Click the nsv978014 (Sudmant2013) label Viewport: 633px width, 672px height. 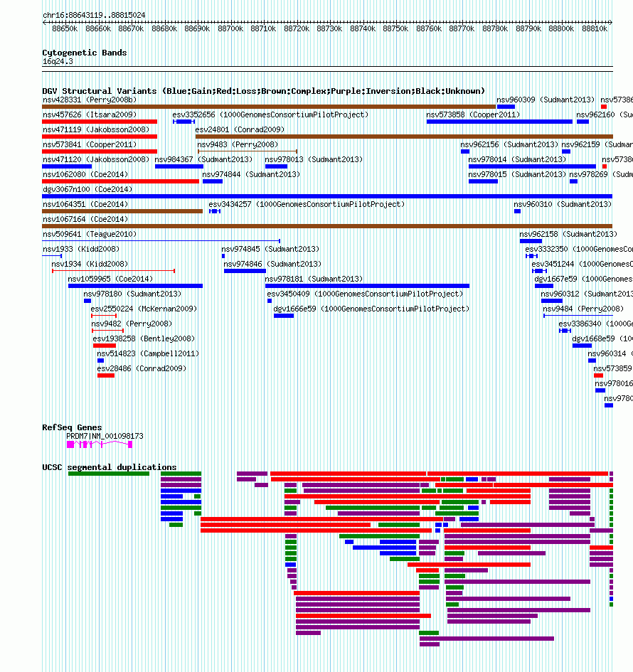tap(517, 159)
